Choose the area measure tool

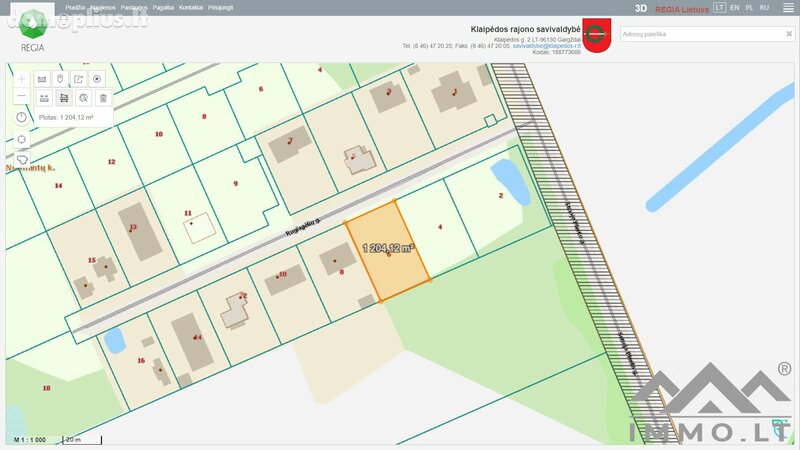point(64,98)
